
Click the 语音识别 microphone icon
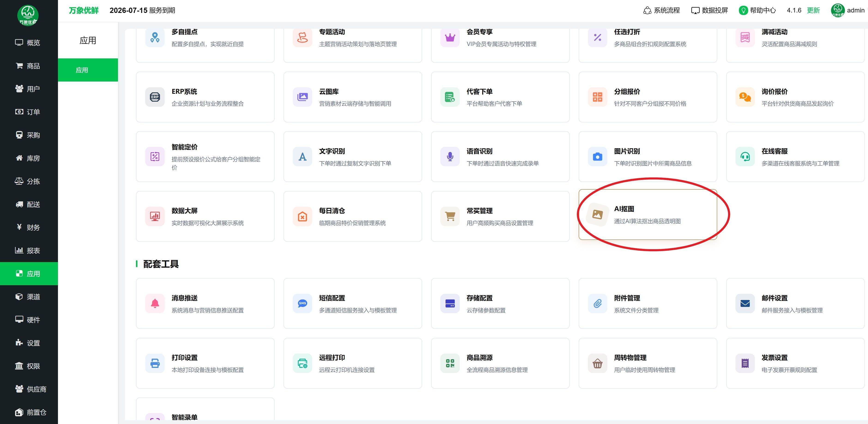450,157
